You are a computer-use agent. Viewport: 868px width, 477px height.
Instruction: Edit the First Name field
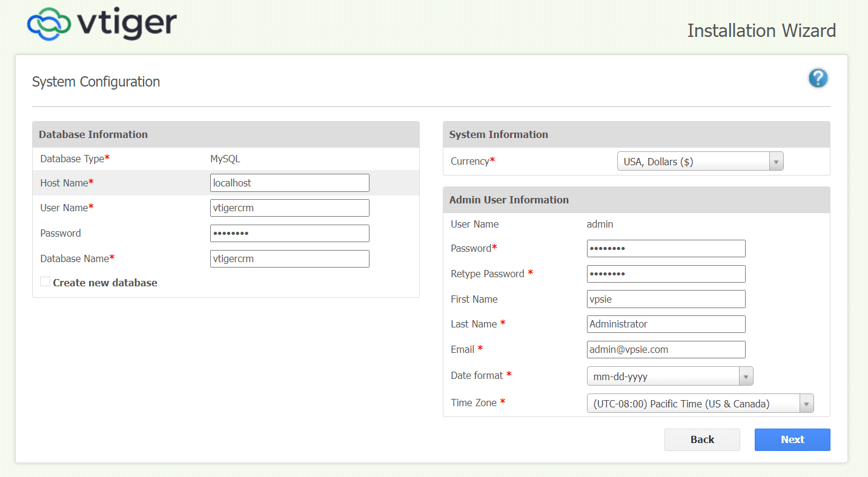[666, 299]
